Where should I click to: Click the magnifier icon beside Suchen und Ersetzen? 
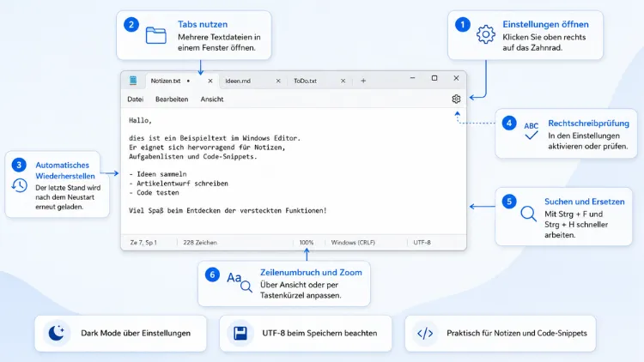pyautogui.click(x=528, y=214)
